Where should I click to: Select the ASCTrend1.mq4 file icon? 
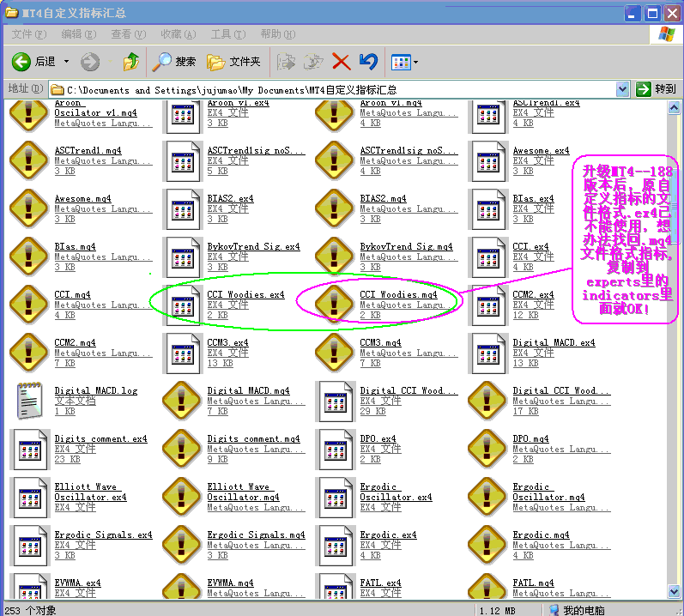point(29,160)
